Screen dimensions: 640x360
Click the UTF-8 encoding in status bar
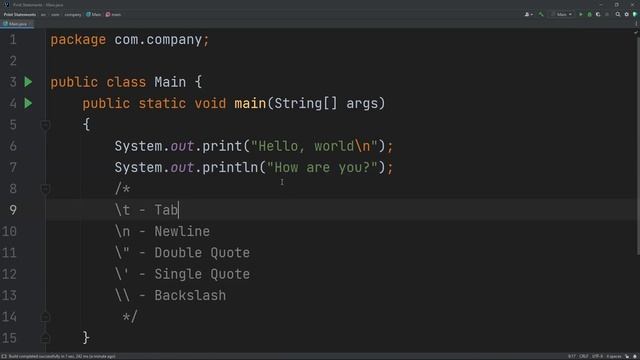[597, 356]
